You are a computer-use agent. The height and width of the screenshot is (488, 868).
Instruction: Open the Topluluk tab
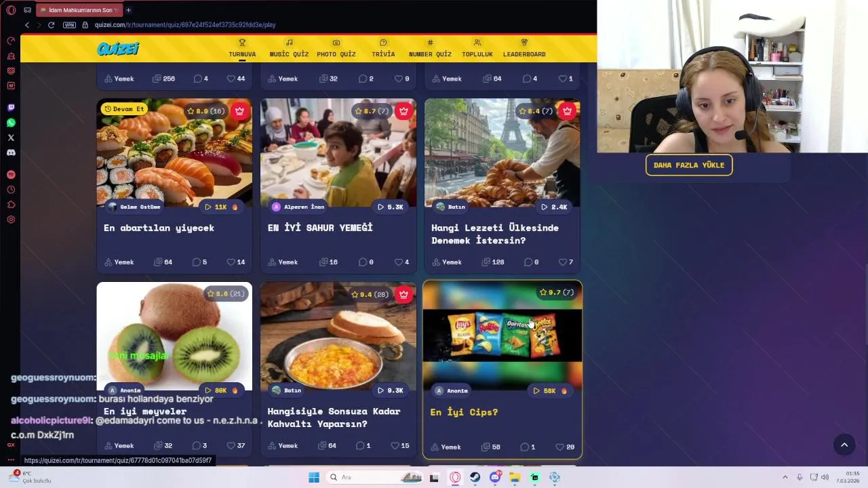coord(477,48)
